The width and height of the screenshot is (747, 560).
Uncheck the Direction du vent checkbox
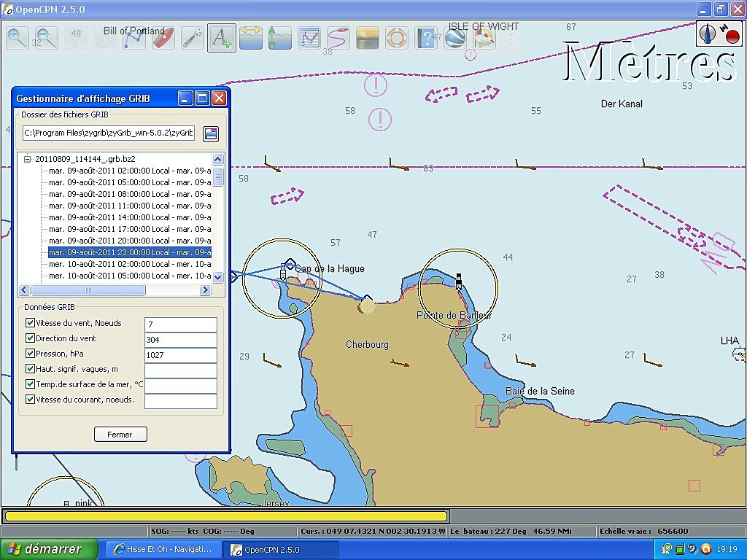pos(30,338)
